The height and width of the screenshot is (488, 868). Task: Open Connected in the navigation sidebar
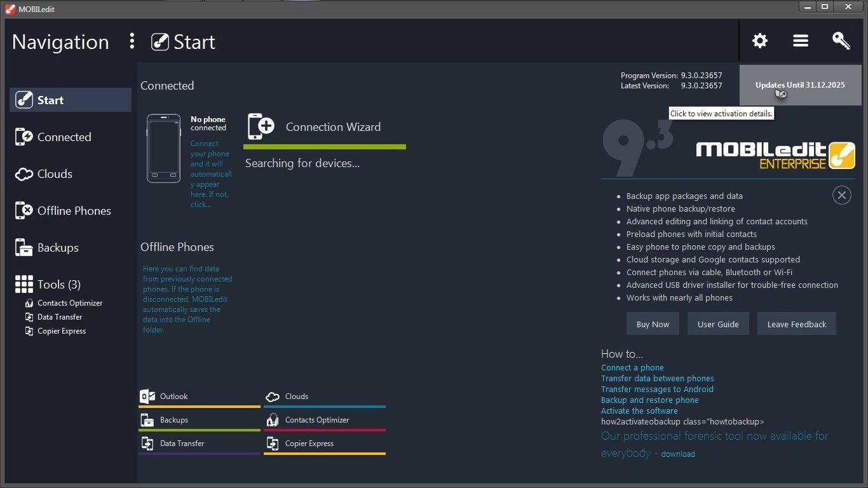[x=71, y=137]
